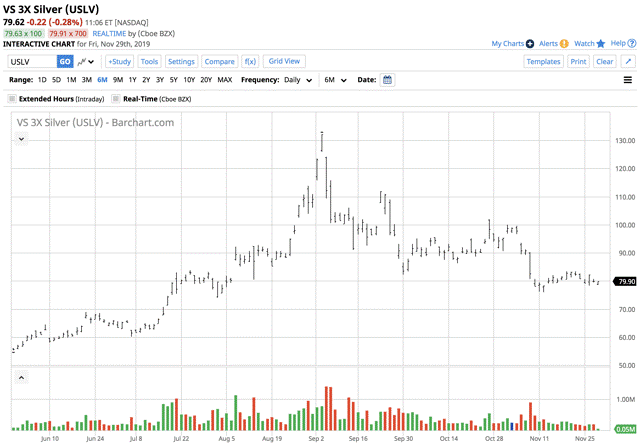Toggle Extended Hours checkbox
This screenshot has height=443, width=640.
pos(12,99)
